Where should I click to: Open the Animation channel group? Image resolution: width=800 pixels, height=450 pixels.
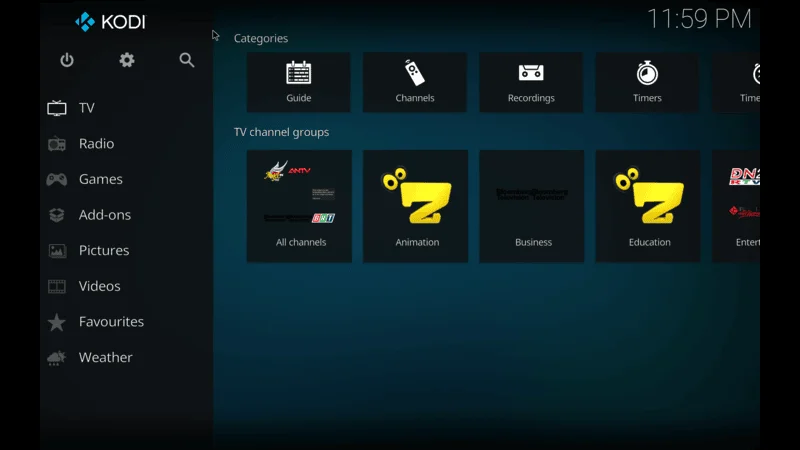(x=415, y=206)
